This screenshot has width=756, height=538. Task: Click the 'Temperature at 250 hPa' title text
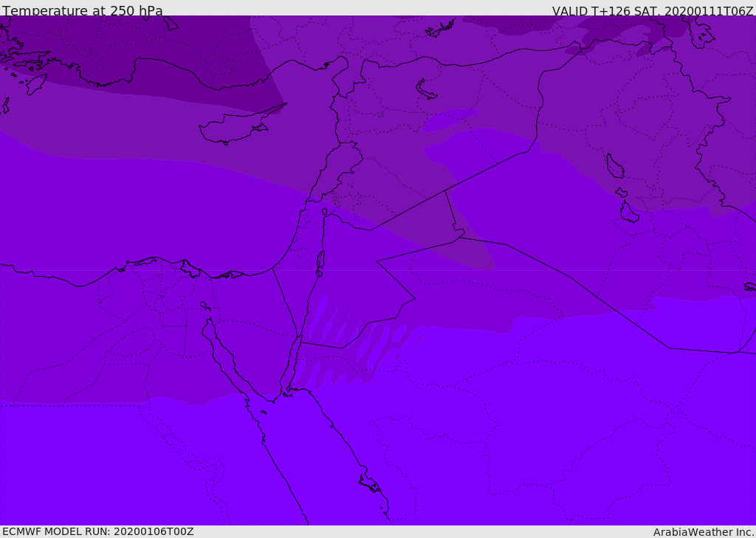click(x=83, y=10)
